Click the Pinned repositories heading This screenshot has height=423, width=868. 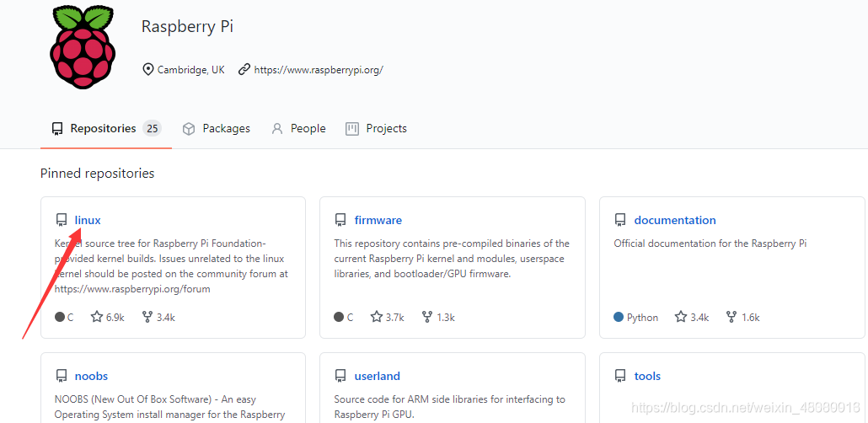[98, 174]
